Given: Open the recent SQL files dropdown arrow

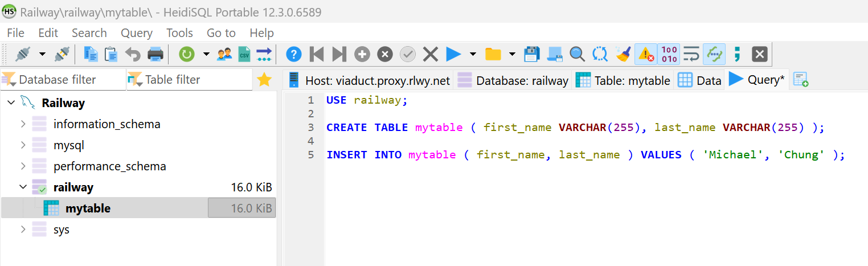Looking at the screenshot, I should [x=512, y=54].
